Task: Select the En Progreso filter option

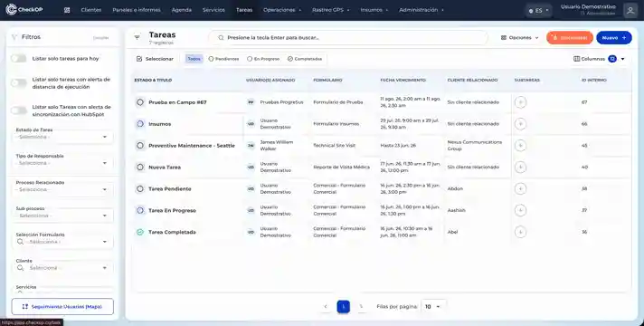Action: pos(263,59)
